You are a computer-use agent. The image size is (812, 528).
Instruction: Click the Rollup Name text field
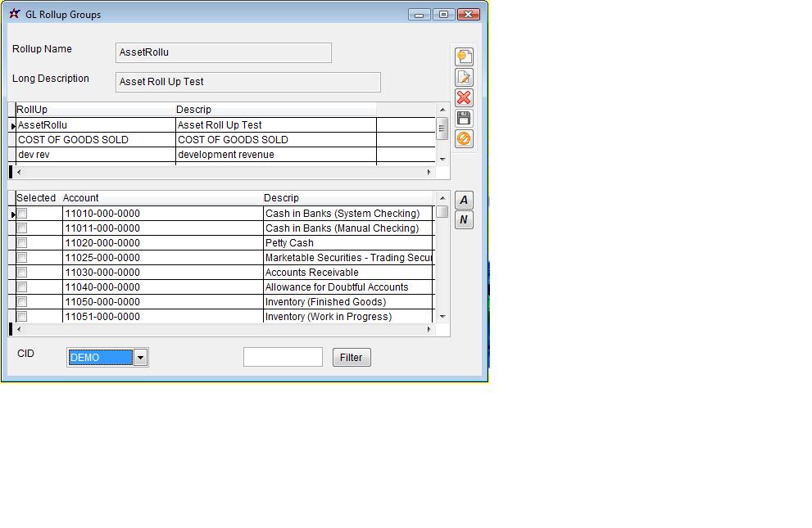pyautogui.click(x=223, y=52)
